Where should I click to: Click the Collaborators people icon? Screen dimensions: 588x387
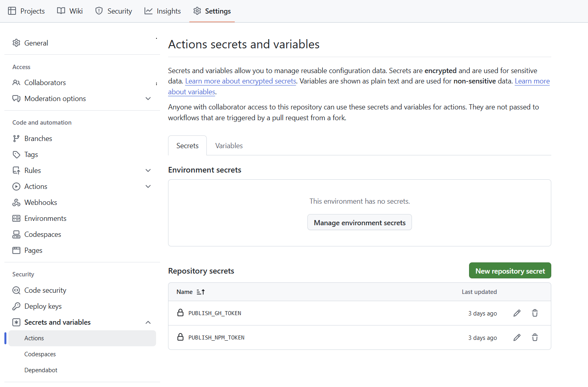tap(16, 83)
